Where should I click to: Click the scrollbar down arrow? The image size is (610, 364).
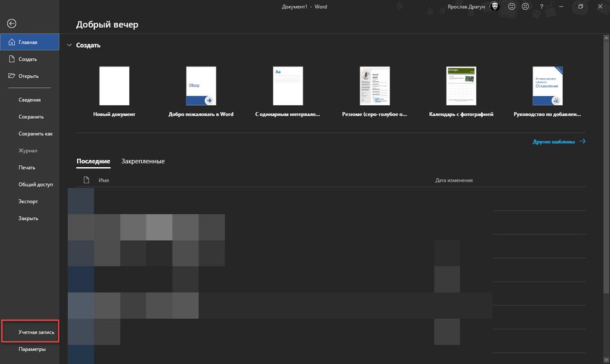point(606,361)
